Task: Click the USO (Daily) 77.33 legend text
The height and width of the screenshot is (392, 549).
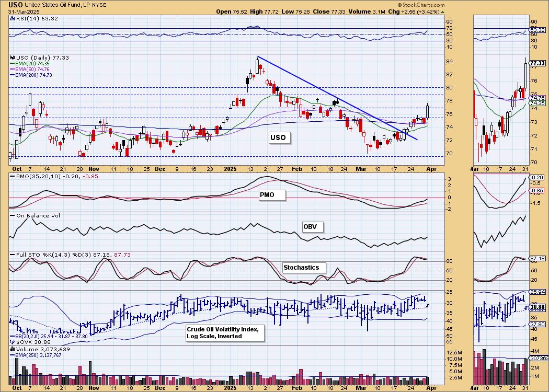Action: [42, 57]
